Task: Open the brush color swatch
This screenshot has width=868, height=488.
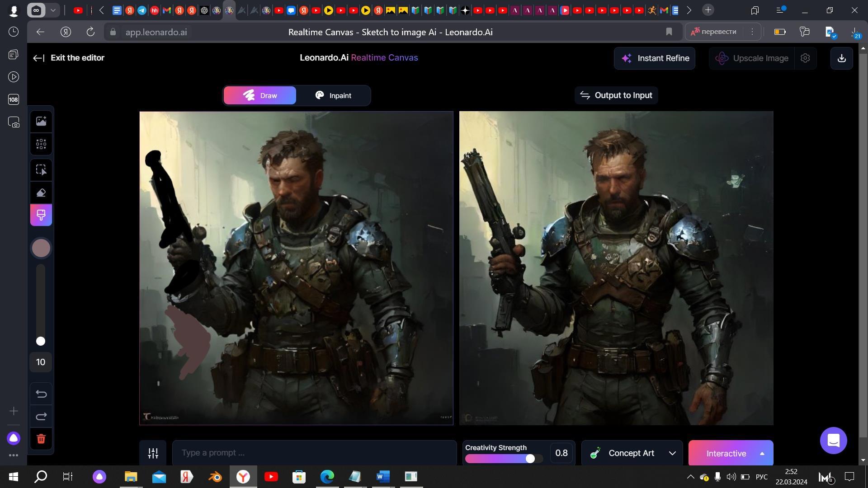Action: coord(41,248)
